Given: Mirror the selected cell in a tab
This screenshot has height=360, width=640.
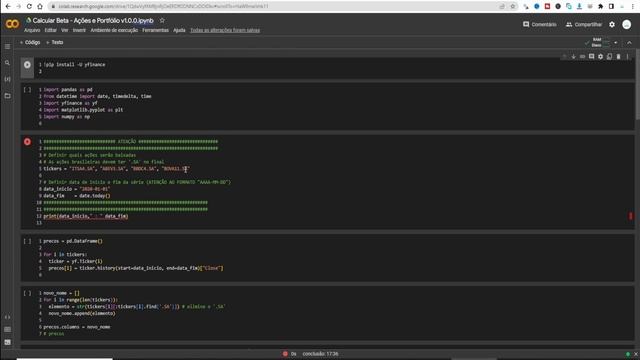Looking at the screenshot, I should pyautogui.click(x=609, y=57).
